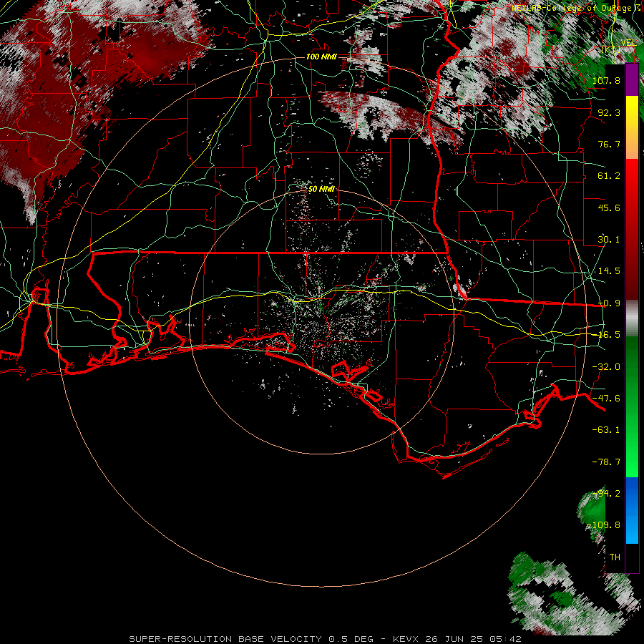Image resolution: width=644 pixels, height=644 pixels.
Task: Pick the purple segment of the color bar
Action: [632, 79]
